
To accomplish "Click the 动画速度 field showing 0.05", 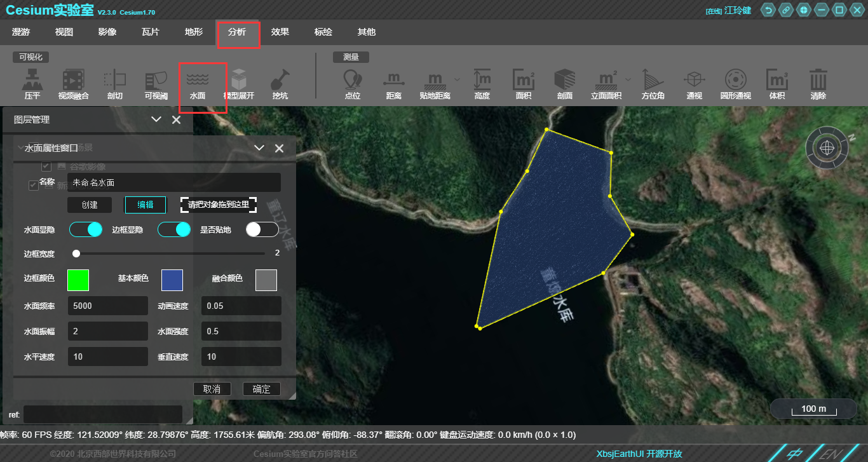I will (241, 306).
